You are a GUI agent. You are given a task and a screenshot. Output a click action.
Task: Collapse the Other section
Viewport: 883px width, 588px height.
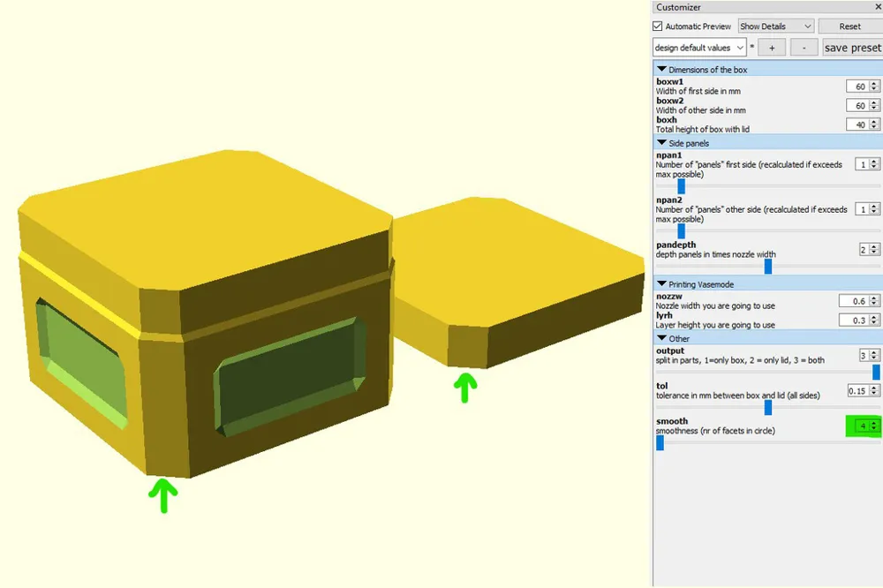662,338
